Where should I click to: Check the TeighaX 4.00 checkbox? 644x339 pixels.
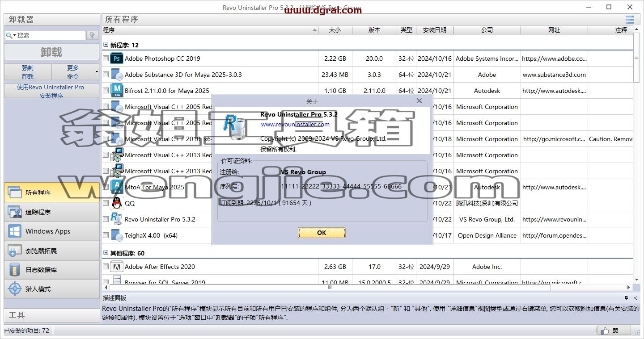click(x=106, y=235)
